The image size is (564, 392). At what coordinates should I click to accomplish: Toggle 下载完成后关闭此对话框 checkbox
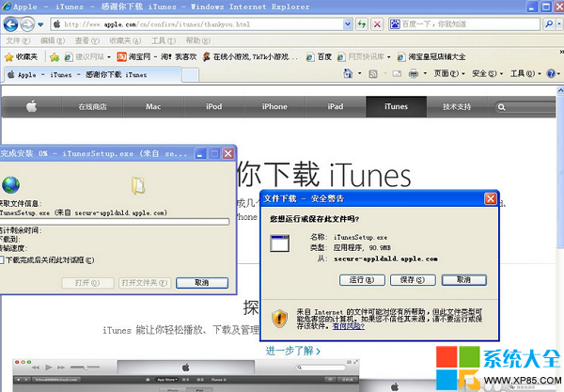(x=2, y=260)
